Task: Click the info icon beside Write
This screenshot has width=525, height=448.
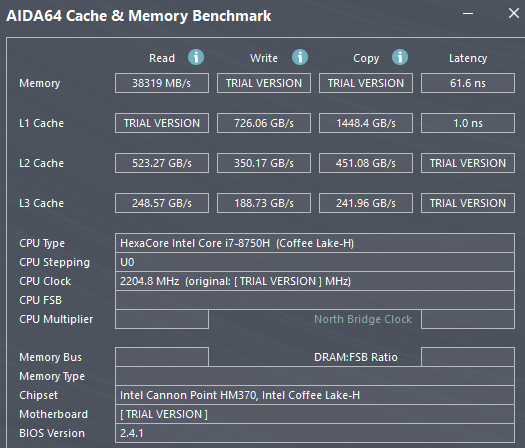Action: (300, 57)
